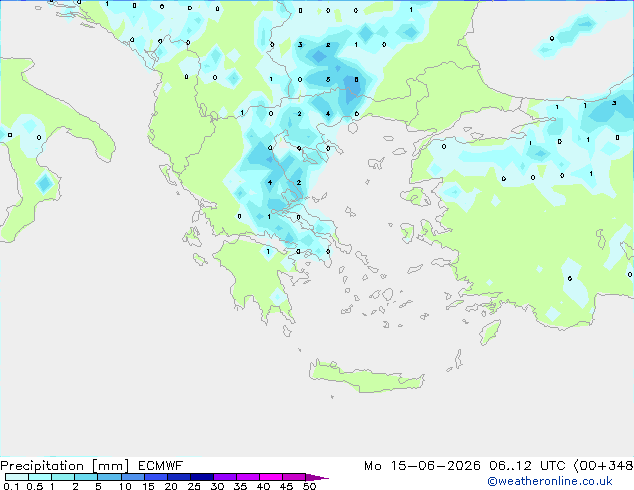Click the '30' legend scale label
The image size is (634, 490).
pyautogui.click(x=217, y=486)
